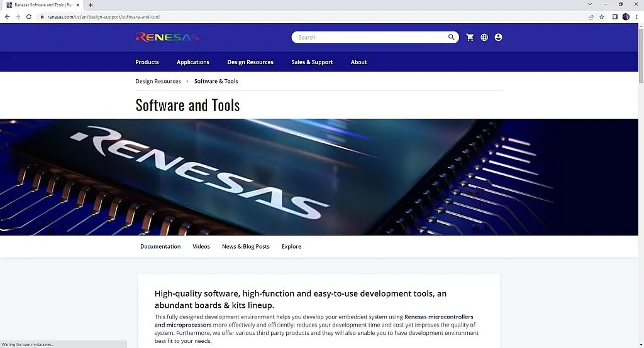Image resolution: width=644 pixels, height=348 pixels.
Task: Click the search magnifier icon
Action: click(451, 37)
